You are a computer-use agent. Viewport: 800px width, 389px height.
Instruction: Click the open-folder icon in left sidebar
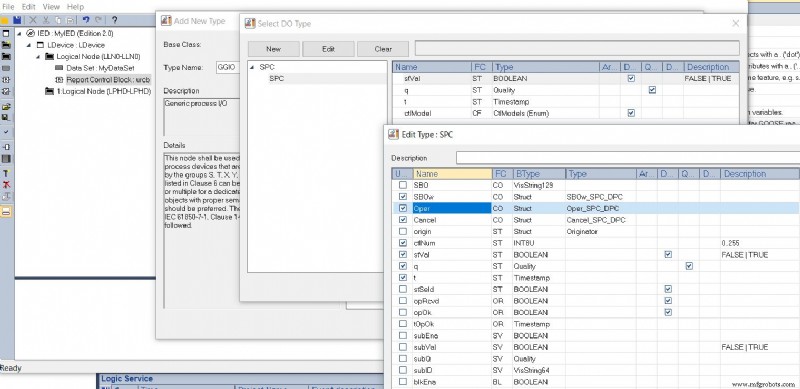coord(6,107)
